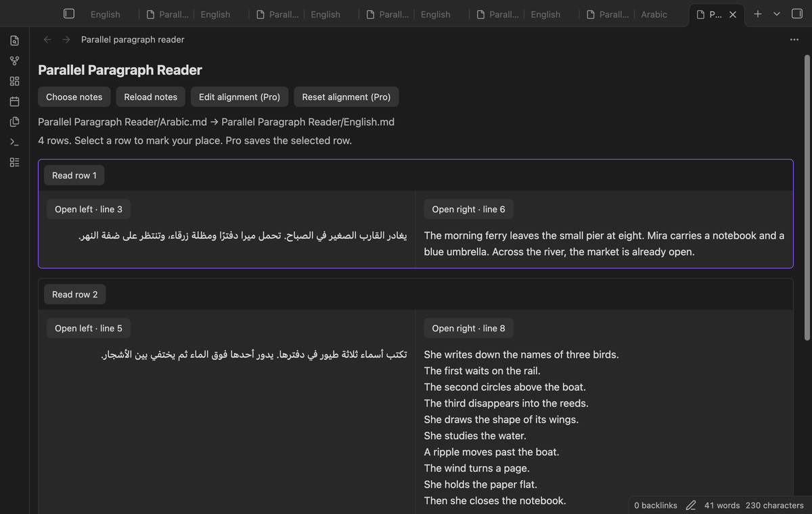The width and height of the screenshot is (812, 514).
Task: Click the canvas four-squares ribbon icon
Action: [14, 81]
